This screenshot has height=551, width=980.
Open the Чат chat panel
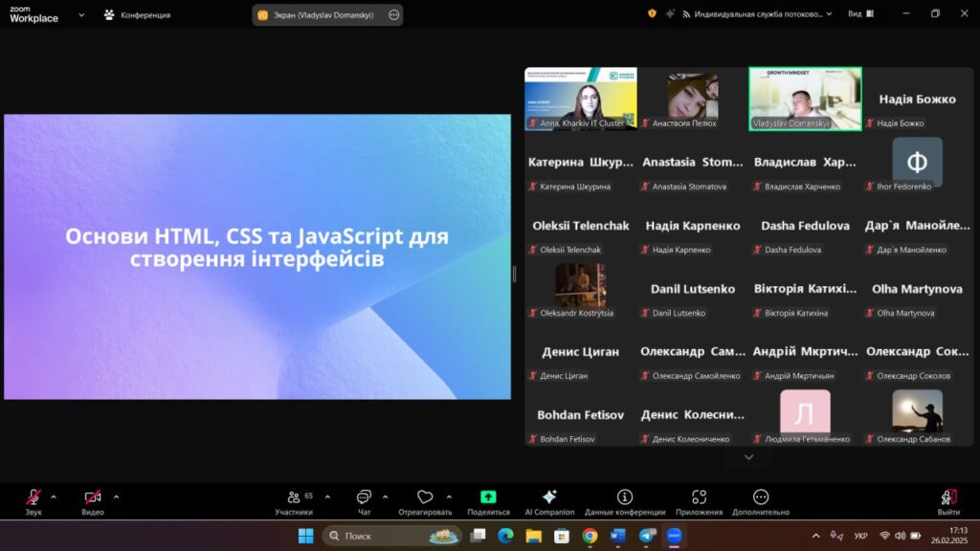[x=364, y=501]
